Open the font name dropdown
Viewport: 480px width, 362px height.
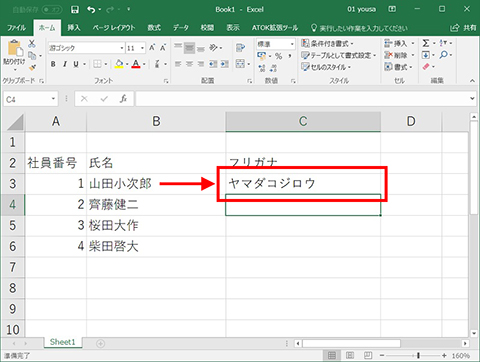(x=122, y=48)
